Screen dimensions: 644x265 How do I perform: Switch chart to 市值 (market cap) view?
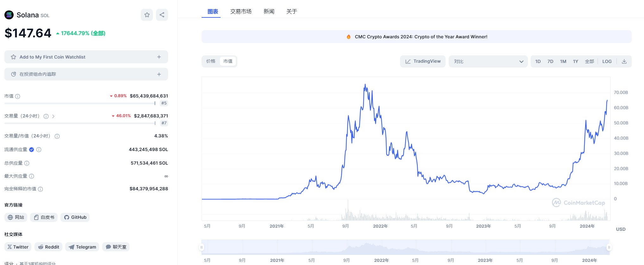tap(228, 61)
